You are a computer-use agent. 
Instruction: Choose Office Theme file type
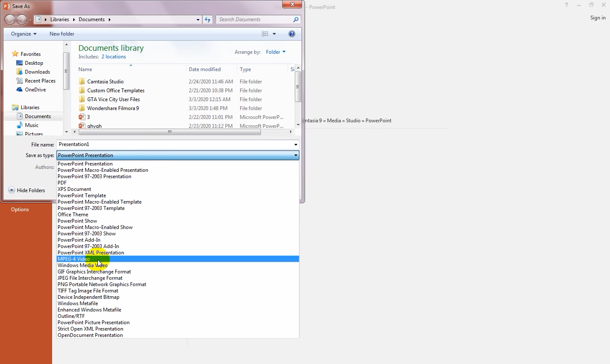[x=178, y=215]
